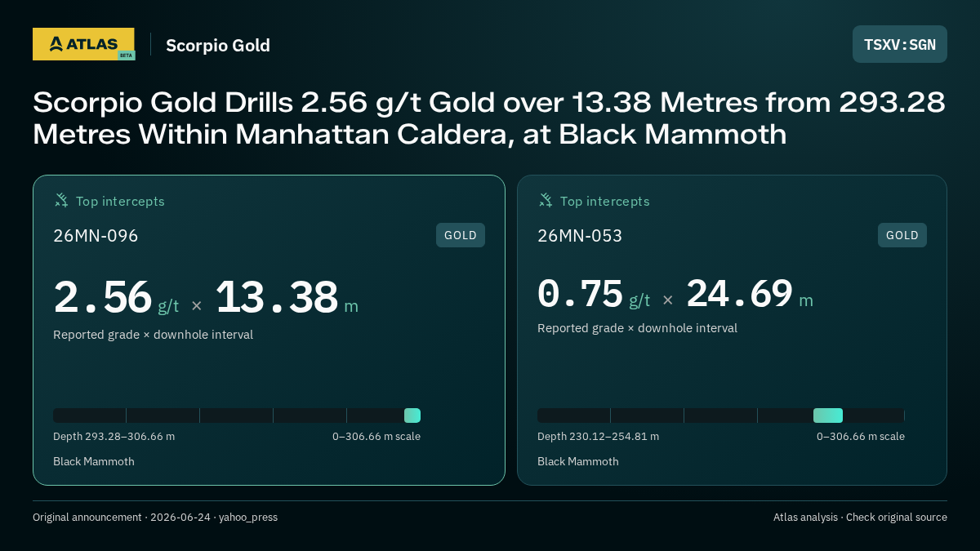Screen dimensions: 980x551
Task: Click Black Mammoth label in 26MN-053 card
Action: (x=578, y=461)
